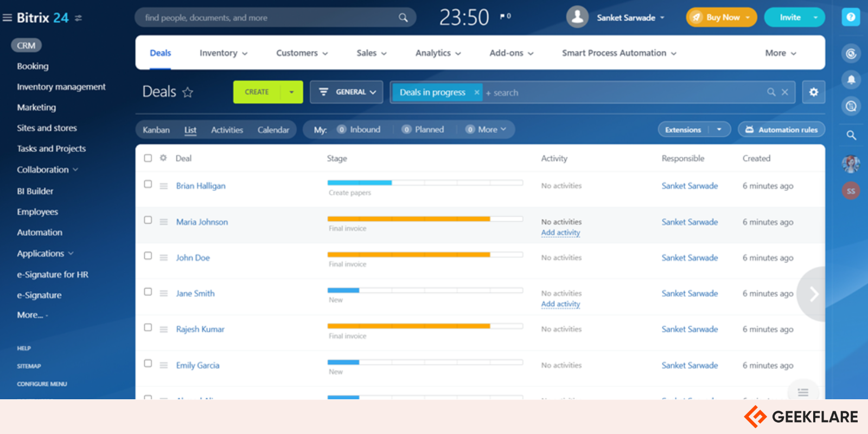Viewport: 868px width, 434px height.
Task: Click the right arrow to scroll table columns
Action: point(812,294)
